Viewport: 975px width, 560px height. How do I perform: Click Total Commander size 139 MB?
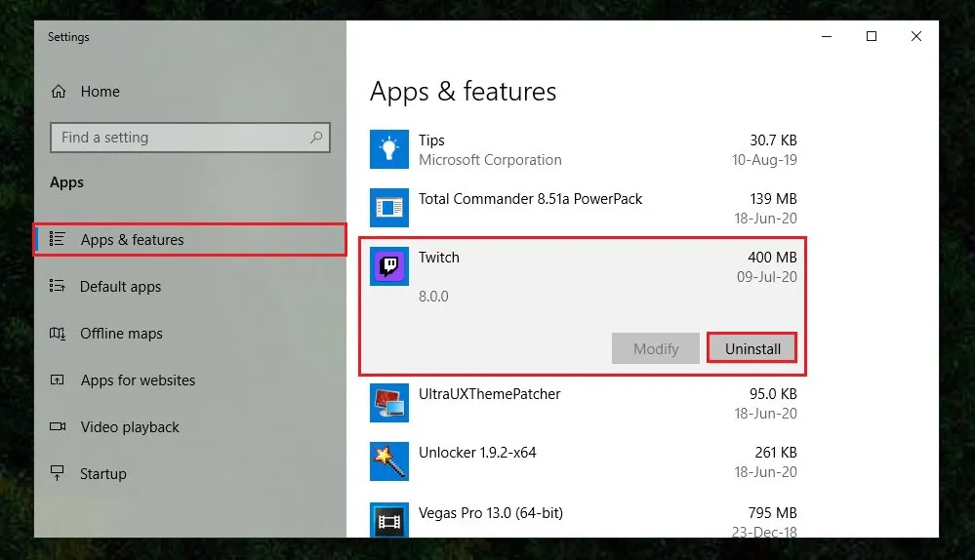pos(773,199)
